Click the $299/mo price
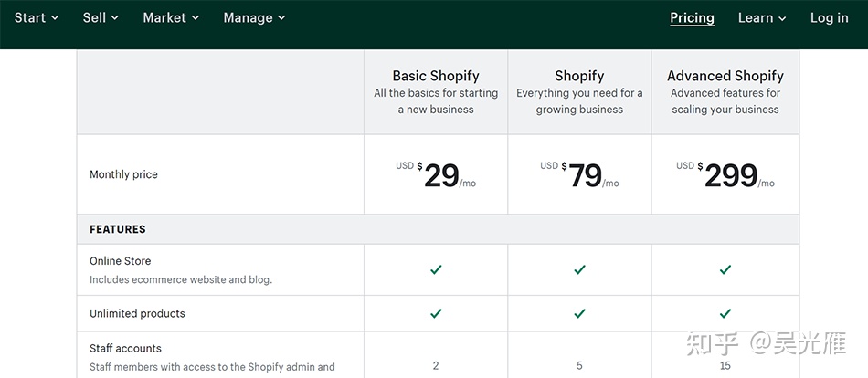The image size is (868, 378). click(x=725, y=175)
